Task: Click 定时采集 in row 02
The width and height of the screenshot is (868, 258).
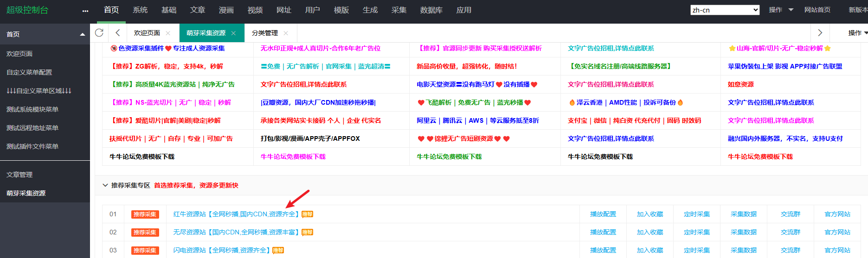Action: (696, 233)
